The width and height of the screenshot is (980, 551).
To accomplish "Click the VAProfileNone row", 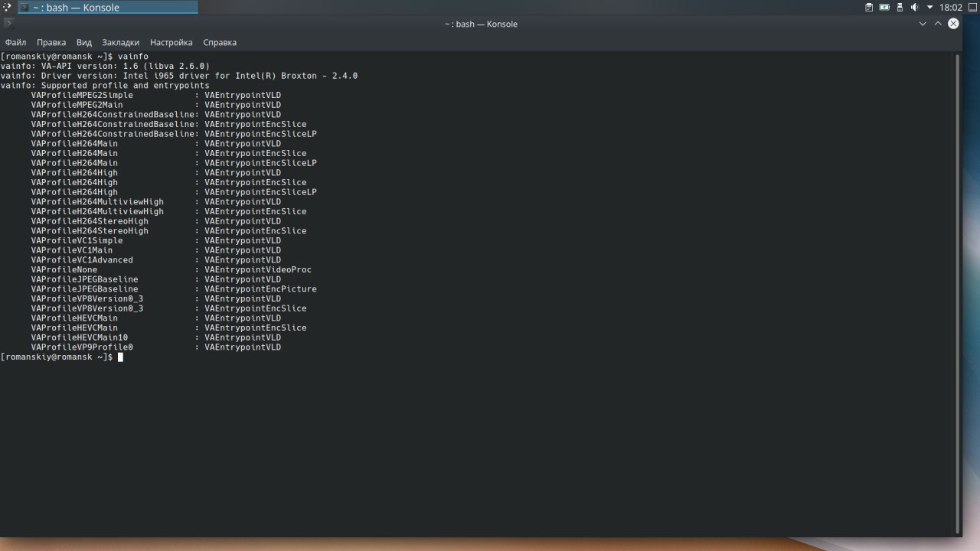I will pyautogui.click(x=171, y=269).
